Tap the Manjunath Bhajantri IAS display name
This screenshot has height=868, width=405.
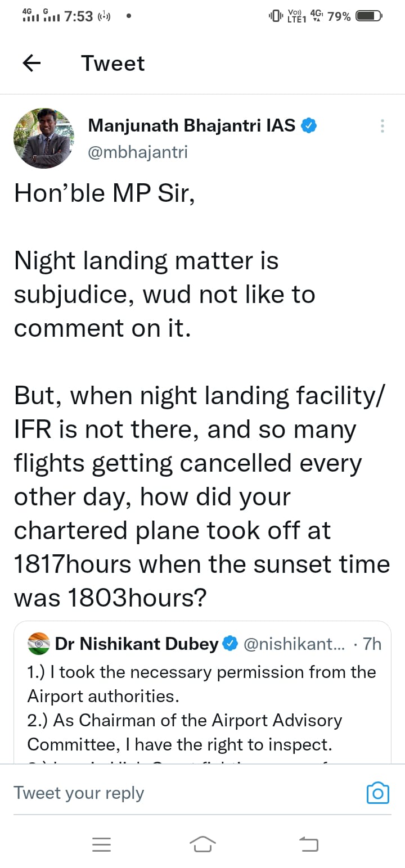point(191,126)
